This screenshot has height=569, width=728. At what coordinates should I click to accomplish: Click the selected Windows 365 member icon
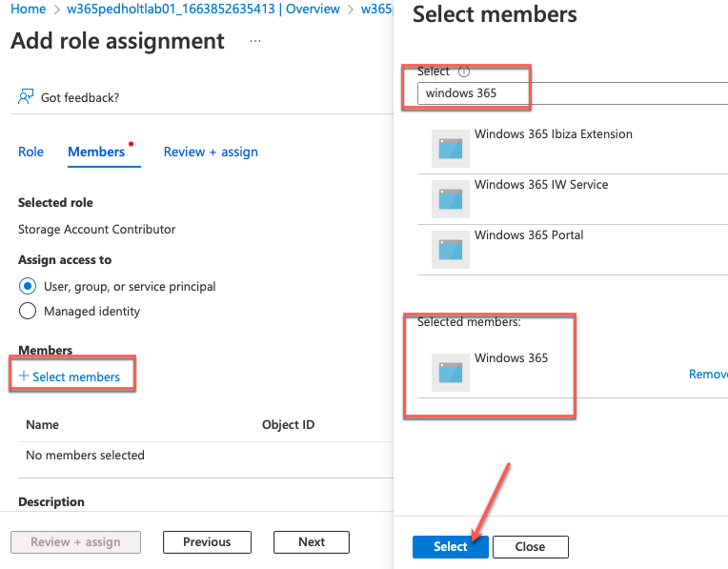click(451, 373)
